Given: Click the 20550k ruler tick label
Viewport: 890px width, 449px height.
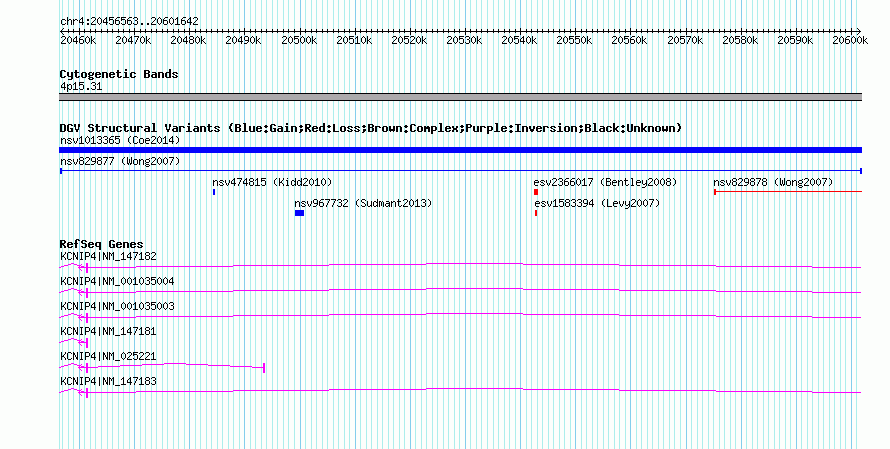Looking at the screenshot, I should pos(574,40).
